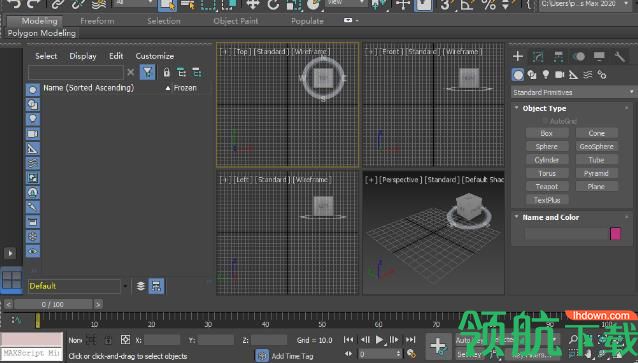Click the TextPlus primitive button
The image size is (638, 363).
click(546, 200)
